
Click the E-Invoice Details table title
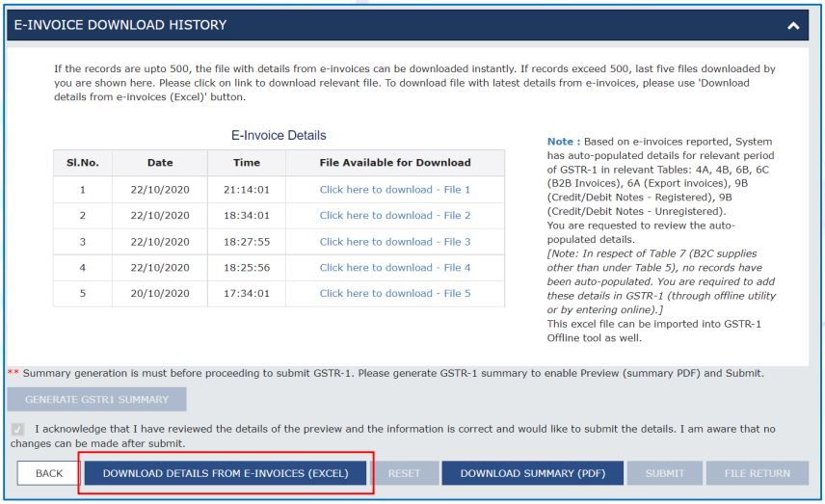pyautogui.click(x=279, y=135)
